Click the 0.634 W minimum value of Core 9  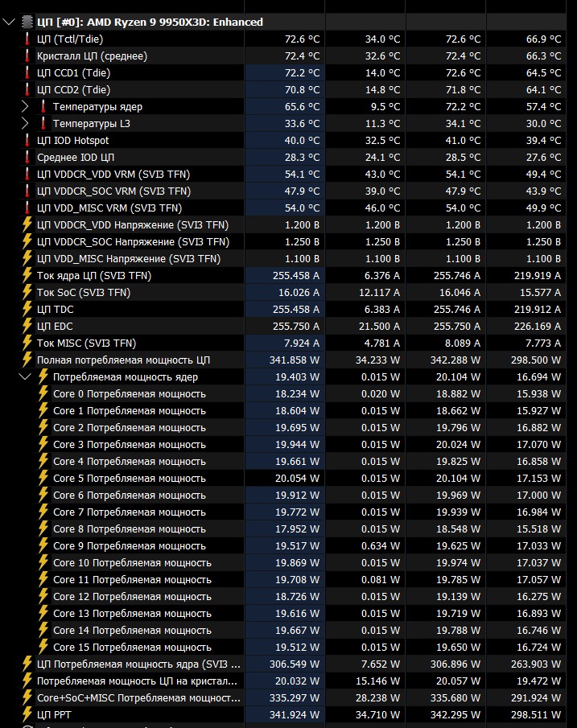tap(381, 546)
